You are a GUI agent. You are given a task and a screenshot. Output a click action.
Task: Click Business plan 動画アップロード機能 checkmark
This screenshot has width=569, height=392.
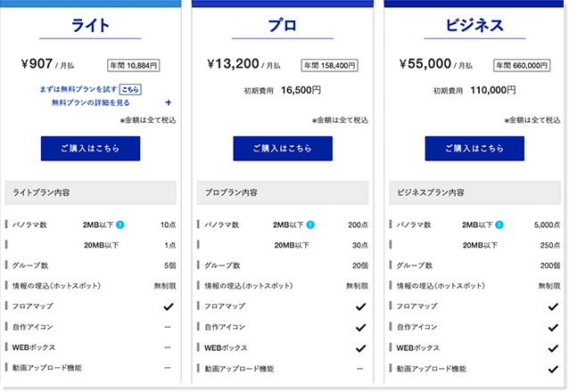[553, 368]
